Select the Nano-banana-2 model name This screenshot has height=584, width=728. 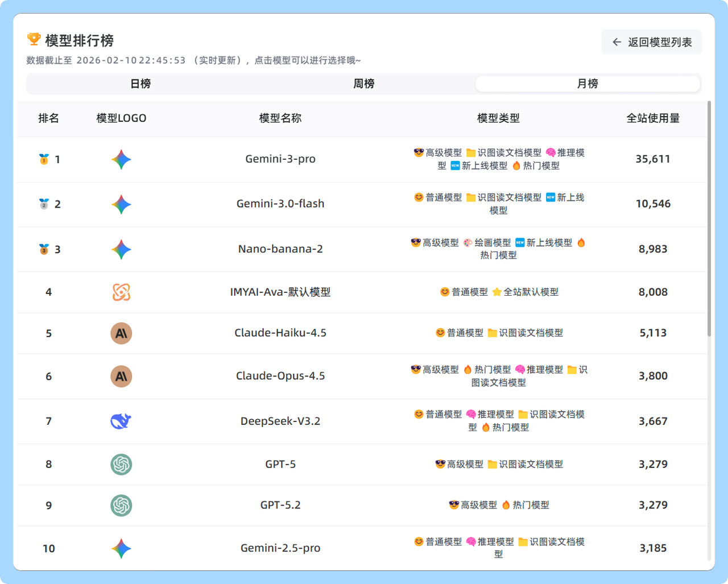[280, 249]
